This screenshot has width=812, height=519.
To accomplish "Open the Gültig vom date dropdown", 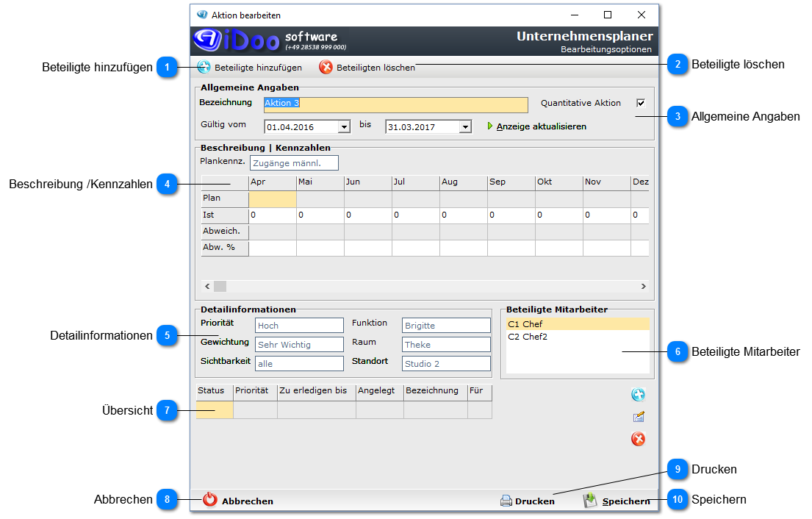I will (x=344, y=127).
